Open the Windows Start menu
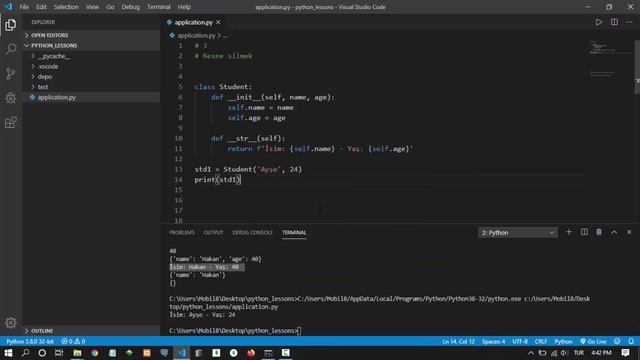640x360 pixels. tap(8, 353)
